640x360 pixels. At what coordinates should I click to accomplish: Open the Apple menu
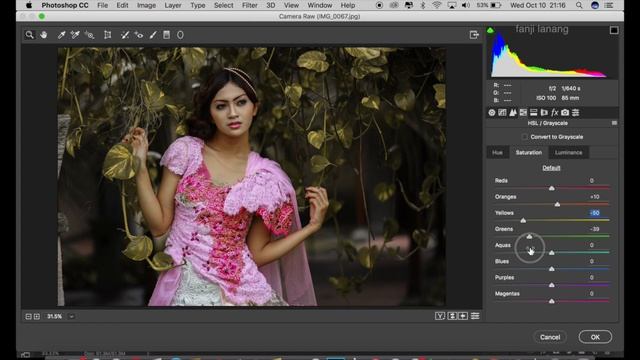pyautogui.click(x=29, y=5)
